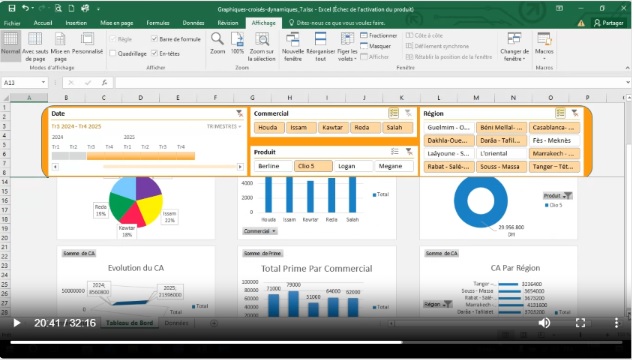Clear the Commercial slicer filter
This screenshot has width=635, height=360.
(408, 113)
